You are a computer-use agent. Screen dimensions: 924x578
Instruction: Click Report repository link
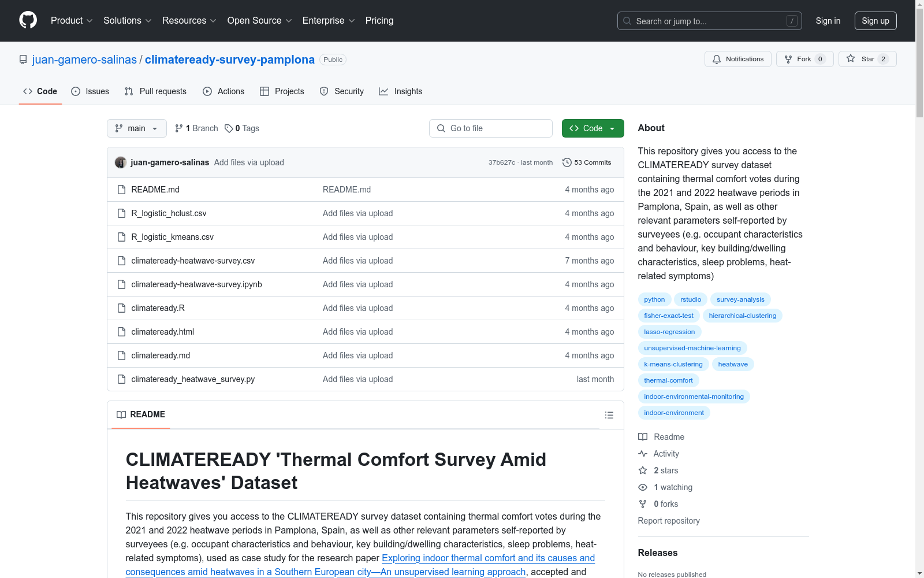[x=669, y=521]
